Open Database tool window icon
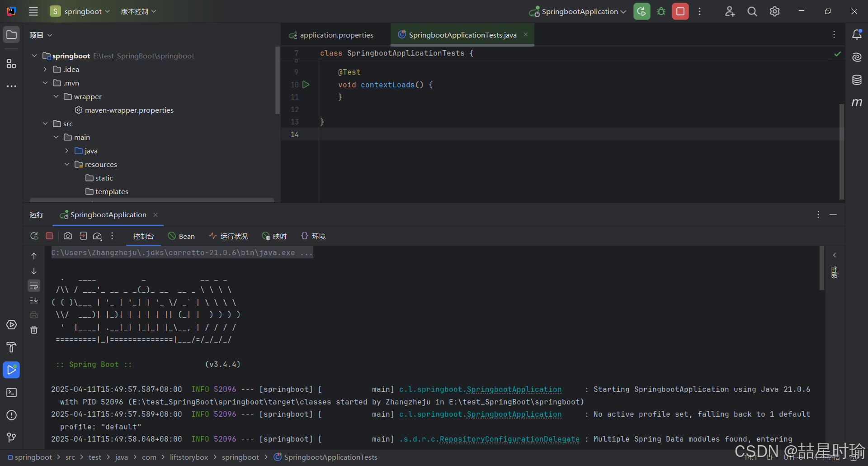 tap(857, 80)
